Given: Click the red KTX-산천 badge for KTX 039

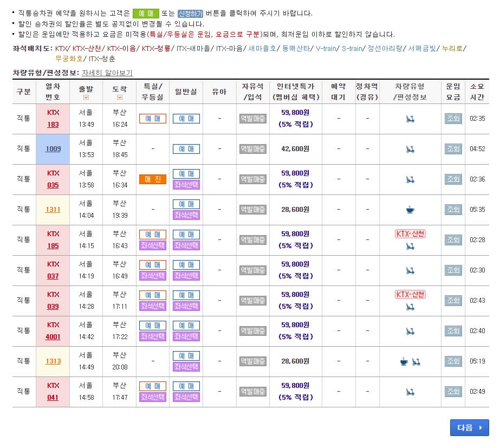Looking at the screenshot, I should coord(410,294).
